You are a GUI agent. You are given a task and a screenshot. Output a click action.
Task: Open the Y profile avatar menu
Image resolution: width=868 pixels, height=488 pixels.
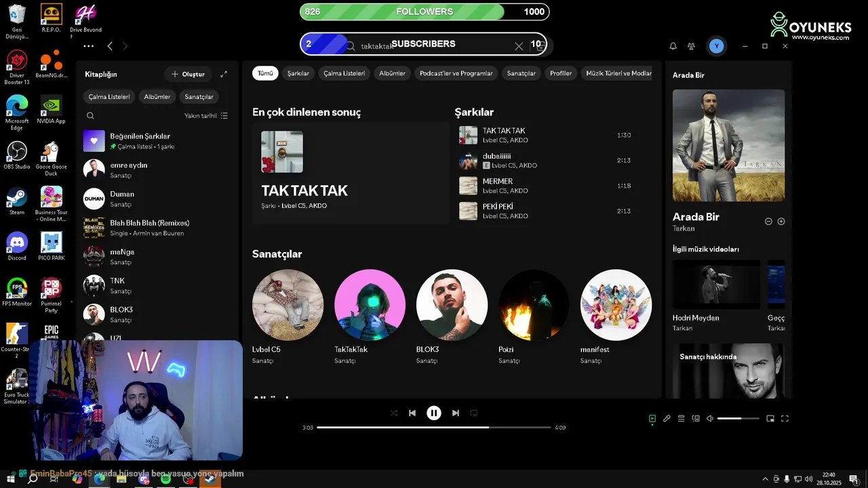coord(716,46)
